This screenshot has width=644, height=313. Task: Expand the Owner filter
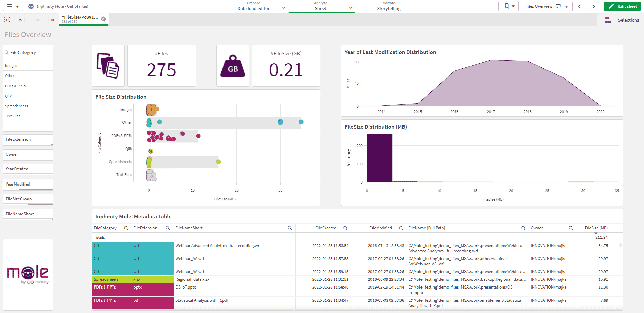click(x=28, y=154)
